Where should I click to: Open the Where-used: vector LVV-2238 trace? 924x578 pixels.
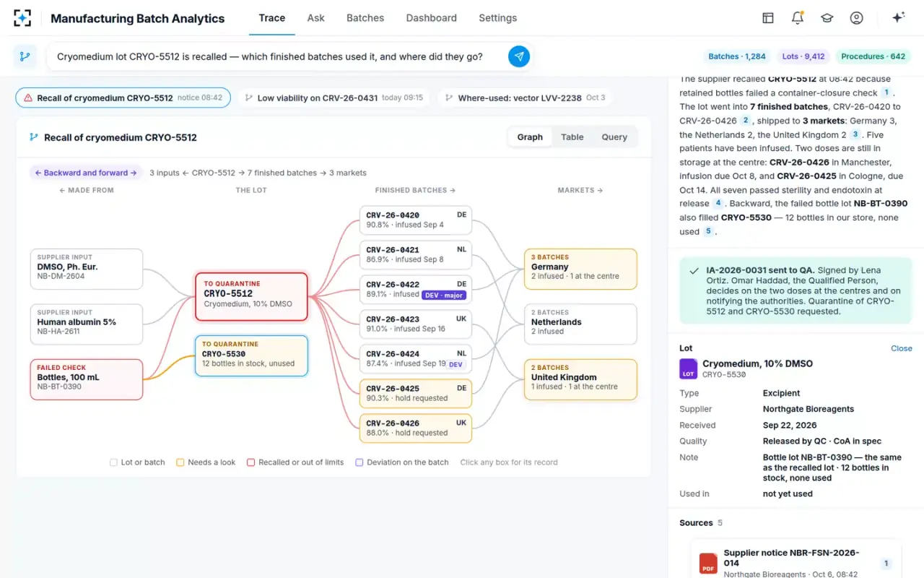click(x=525, y=98)
